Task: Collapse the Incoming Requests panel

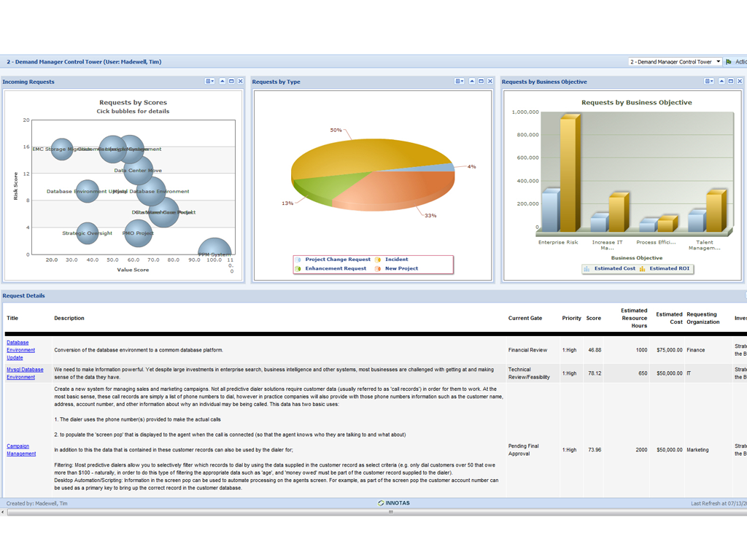Action: tap(222, 82)
